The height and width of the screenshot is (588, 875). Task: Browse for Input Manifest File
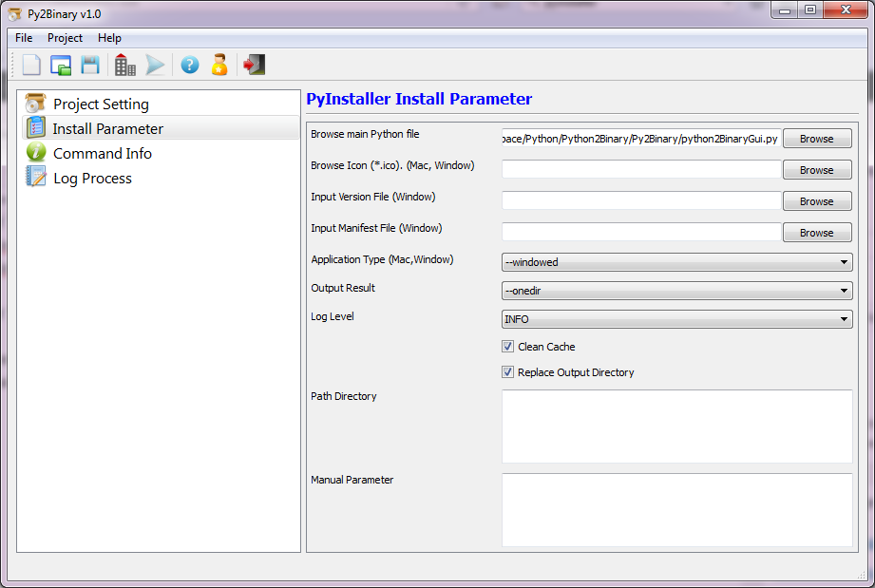point(817,232)
